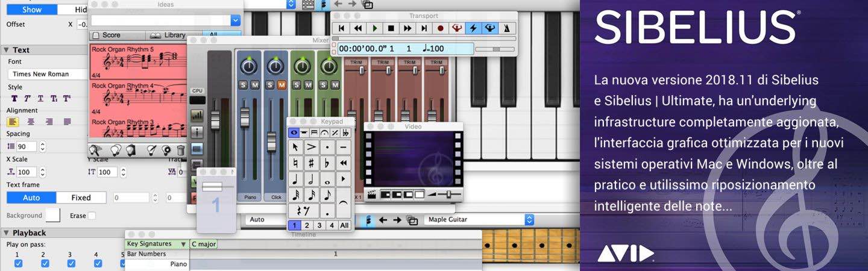Select the tie key on Keypad
This screenshot has height=271, width=868.
coord(344,202)
